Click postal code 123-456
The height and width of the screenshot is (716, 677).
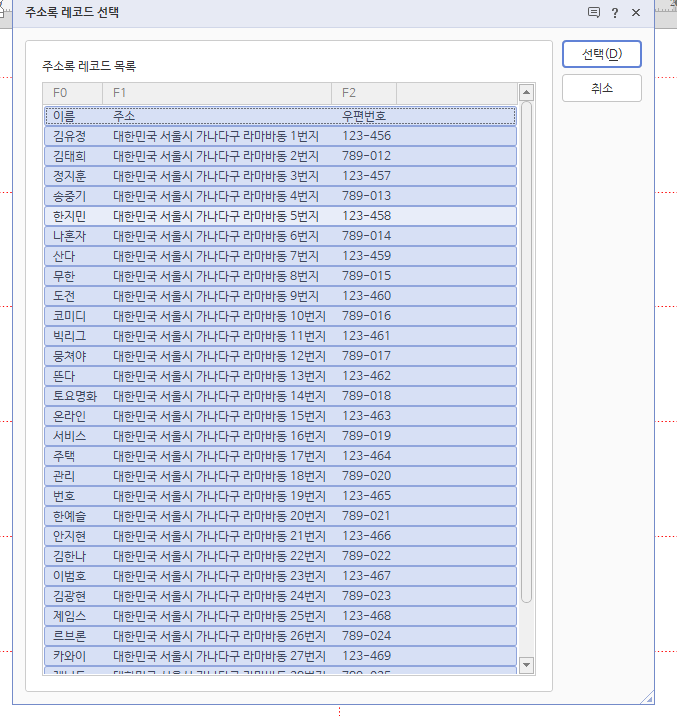point(367,136)
